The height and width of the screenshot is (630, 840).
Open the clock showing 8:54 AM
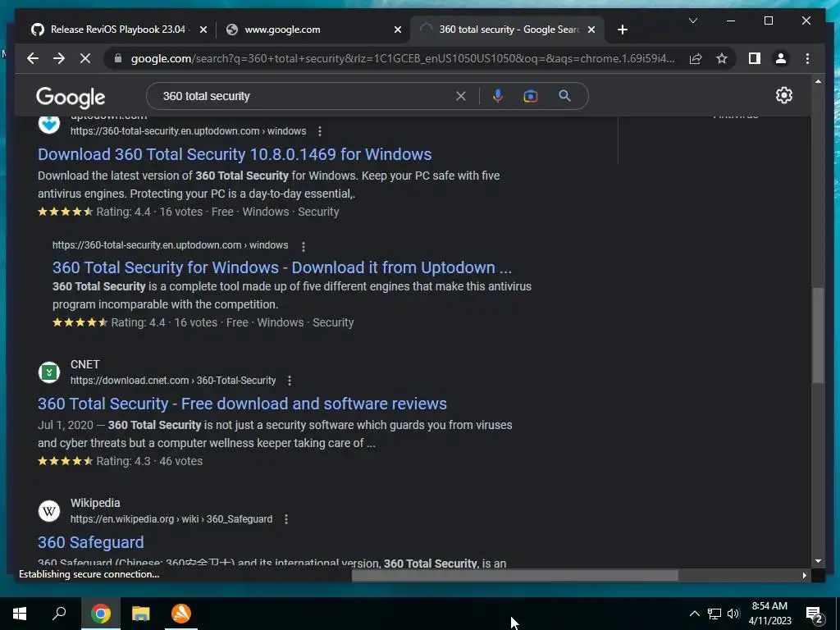click(x=769, y=614)
